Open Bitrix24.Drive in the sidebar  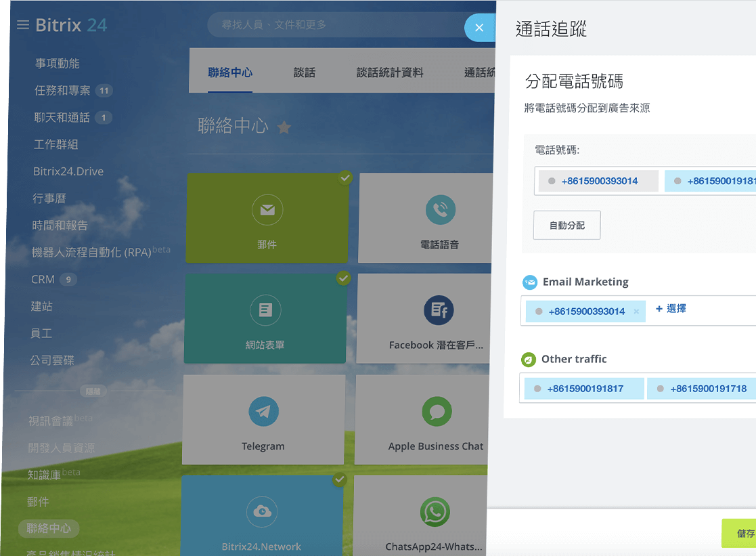(x=68, y=171)
